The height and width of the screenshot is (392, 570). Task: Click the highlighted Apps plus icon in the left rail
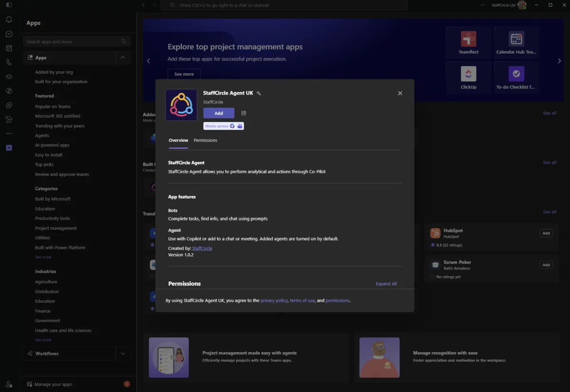(9, 148)
